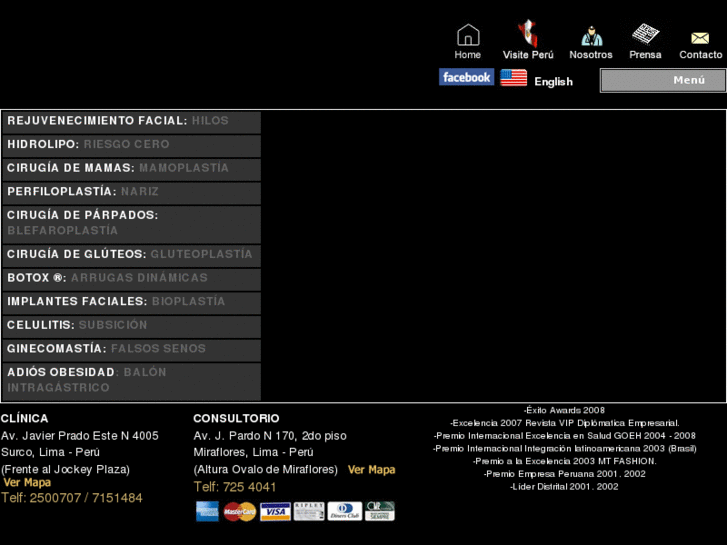Open the Nosotros doctor icon
The width and height of the screenshot is (727, 545).
pos(591,36)
